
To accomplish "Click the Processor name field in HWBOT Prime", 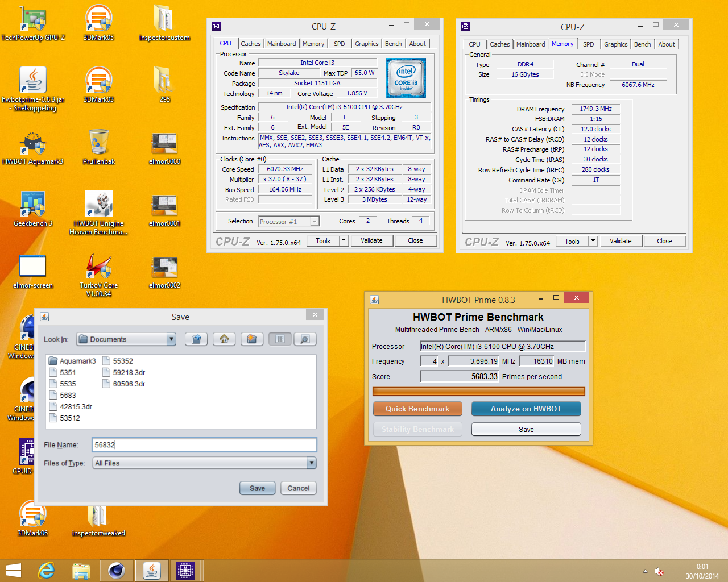I will [x=503, y=346].
